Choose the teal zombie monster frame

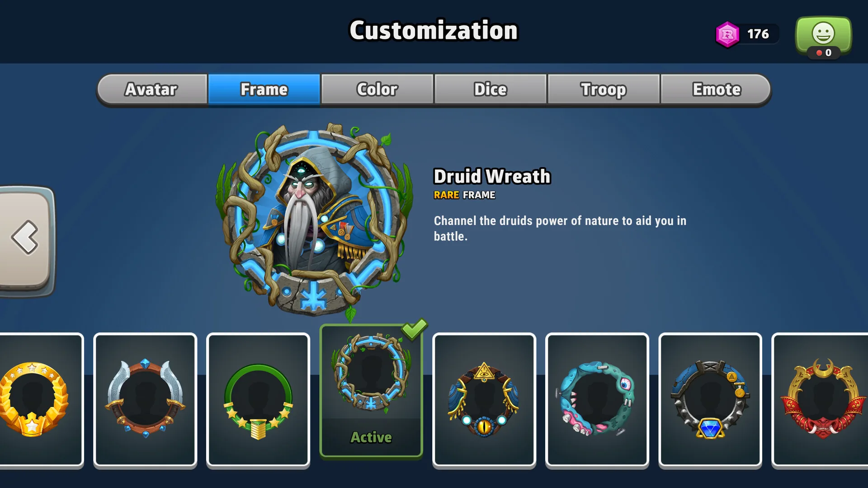pos(597,400)
